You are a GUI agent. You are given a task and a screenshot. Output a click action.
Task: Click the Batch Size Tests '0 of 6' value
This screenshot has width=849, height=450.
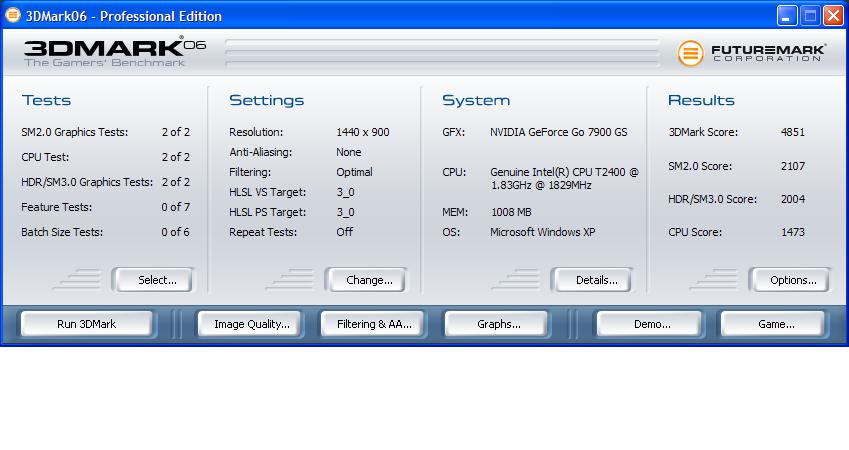175,232
